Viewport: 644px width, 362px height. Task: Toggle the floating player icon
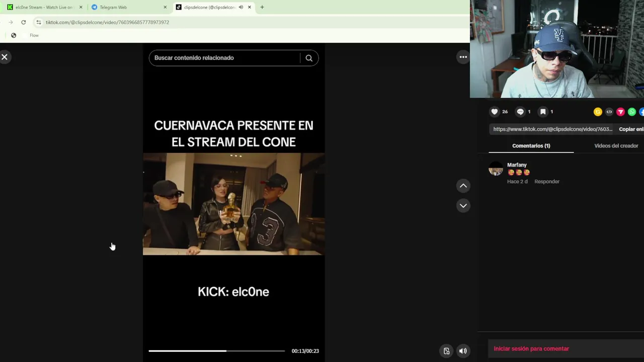click(446, 351)
